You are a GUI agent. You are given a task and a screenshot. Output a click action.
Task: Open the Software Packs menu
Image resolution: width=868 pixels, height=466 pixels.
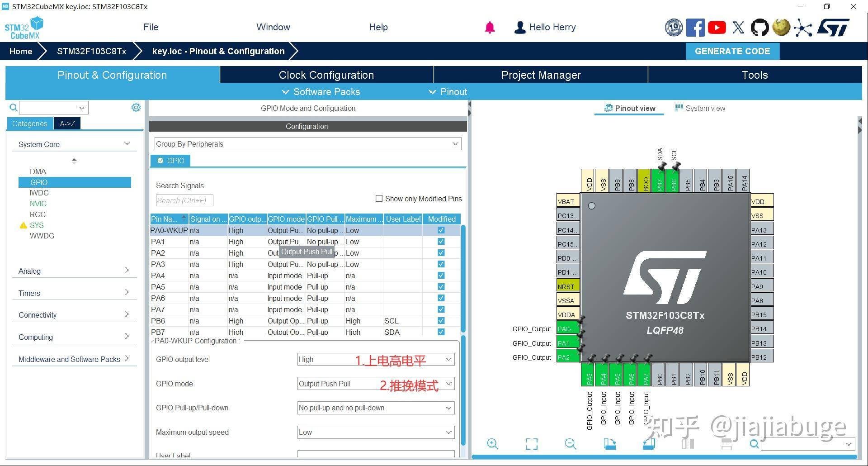pos(321,92)
